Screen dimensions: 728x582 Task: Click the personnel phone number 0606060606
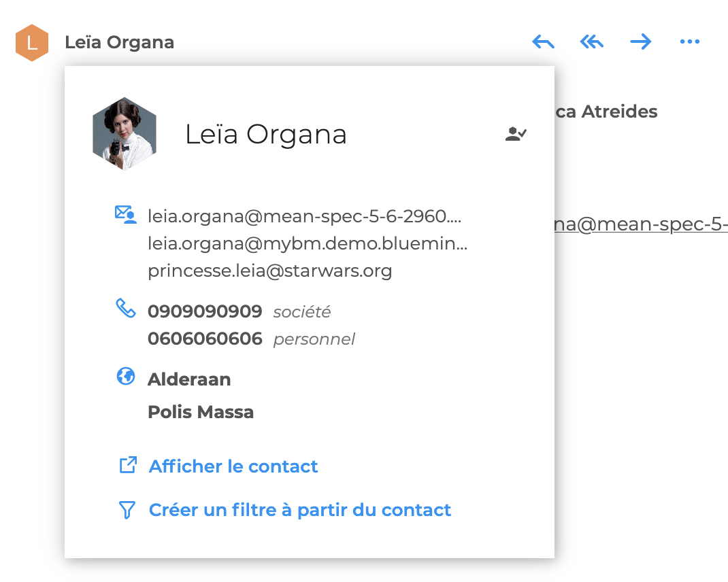[x=205, y=339]
